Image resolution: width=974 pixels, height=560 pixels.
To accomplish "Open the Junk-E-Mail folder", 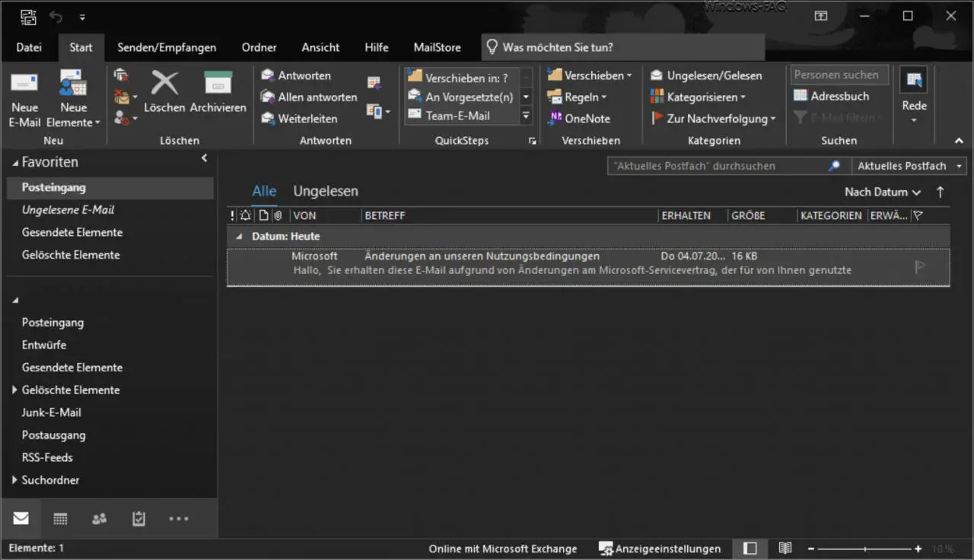I will (x=52, y=412).
